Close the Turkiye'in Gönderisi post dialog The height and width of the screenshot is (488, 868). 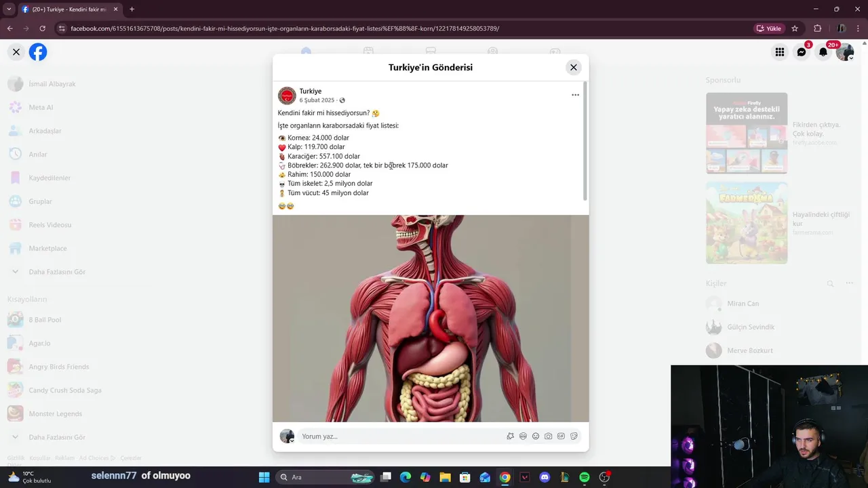574,67
